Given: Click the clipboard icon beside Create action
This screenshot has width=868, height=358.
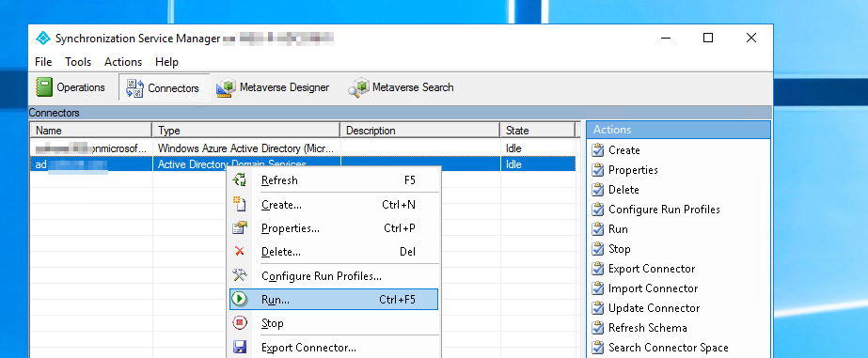Looking at the screenshot, I should pyautogui.click(x=597, y=150).
